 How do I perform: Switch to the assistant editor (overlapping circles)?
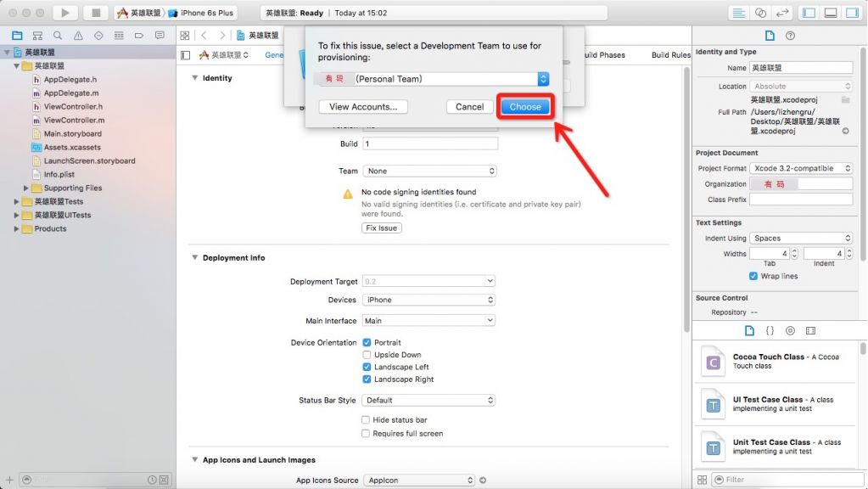[x=760, y=13]
